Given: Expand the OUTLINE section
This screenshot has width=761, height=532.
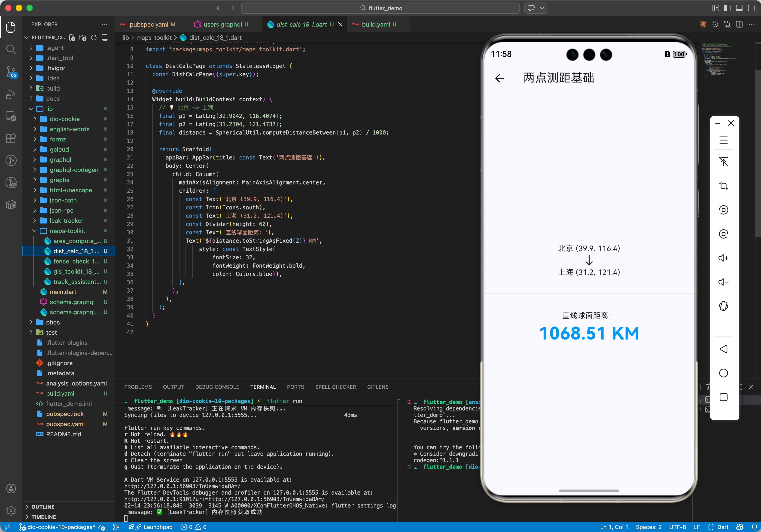Looking at the screenshot, I should [43, 507].
